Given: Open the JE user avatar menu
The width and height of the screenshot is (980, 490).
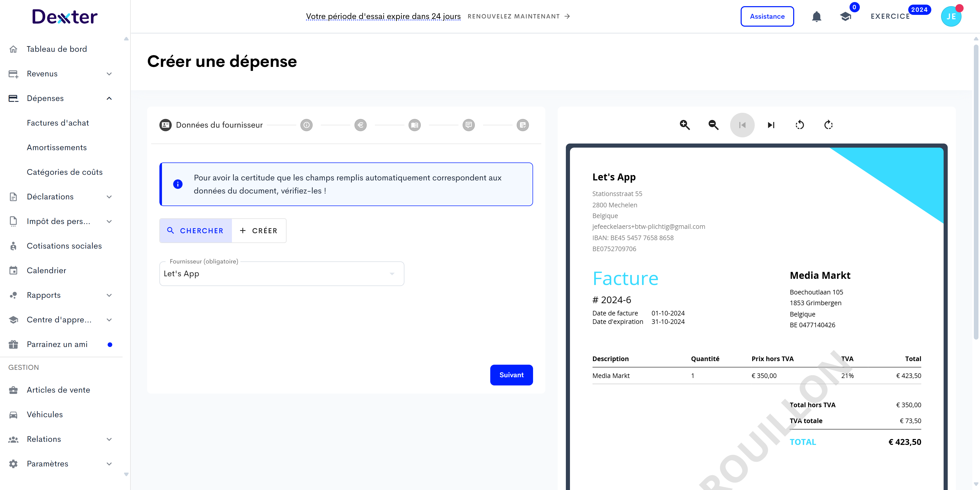Looking at the screenshot, I should point(951,16).
